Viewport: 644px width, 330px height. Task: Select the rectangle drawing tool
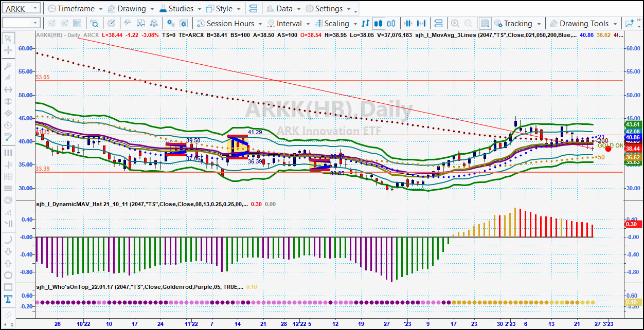(x=8, y=287)
